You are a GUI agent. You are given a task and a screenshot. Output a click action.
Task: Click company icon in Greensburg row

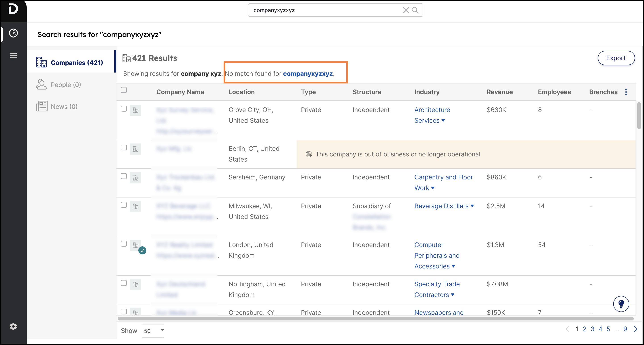click(135, 312)
